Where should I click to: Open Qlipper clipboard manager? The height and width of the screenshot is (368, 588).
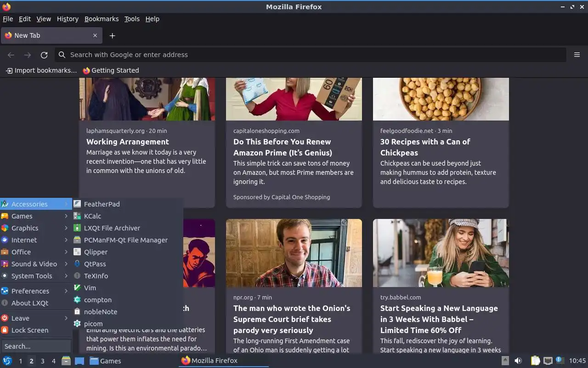pos(128,252)
